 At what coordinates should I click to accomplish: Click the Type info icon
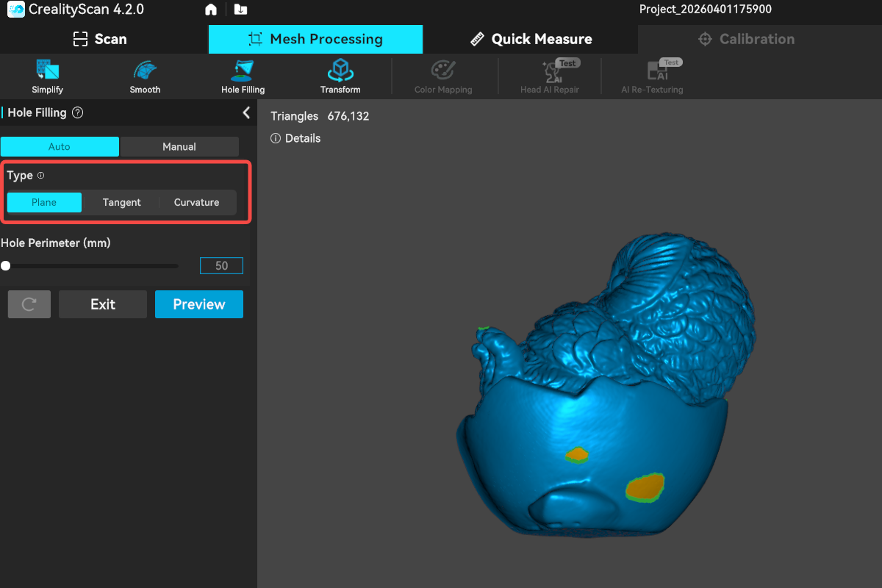click(x=41, y=176)
